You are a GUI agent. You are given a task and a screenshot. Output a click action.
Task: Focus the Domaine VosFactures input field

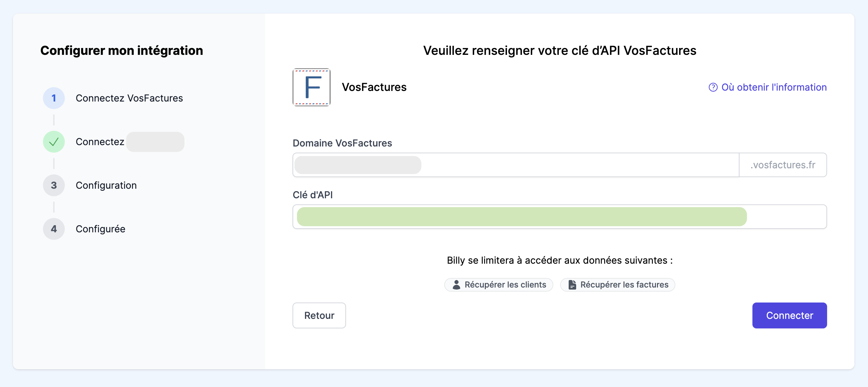click(516, 165)
